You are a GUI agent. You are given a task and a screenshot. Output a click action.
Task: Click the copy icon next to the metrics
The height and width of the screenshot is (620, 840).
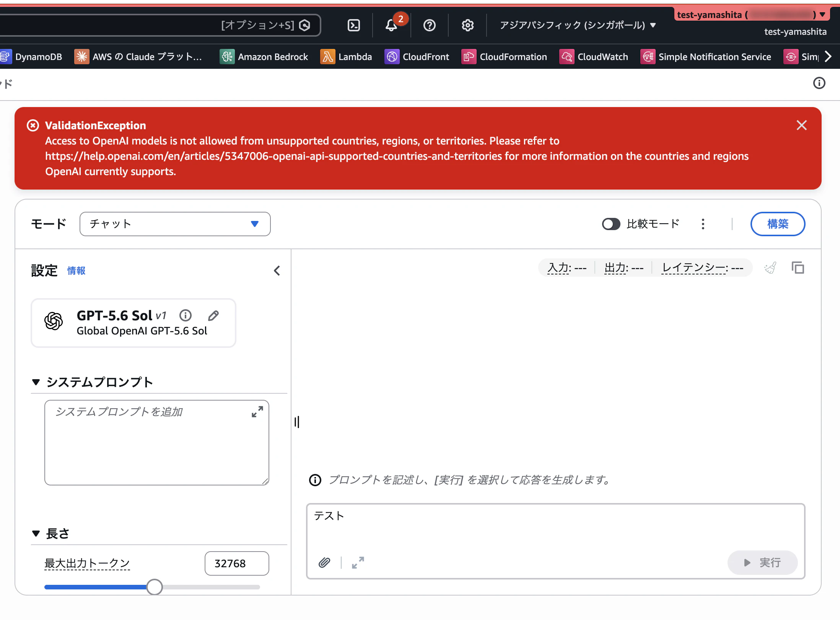tap(798, 268)
